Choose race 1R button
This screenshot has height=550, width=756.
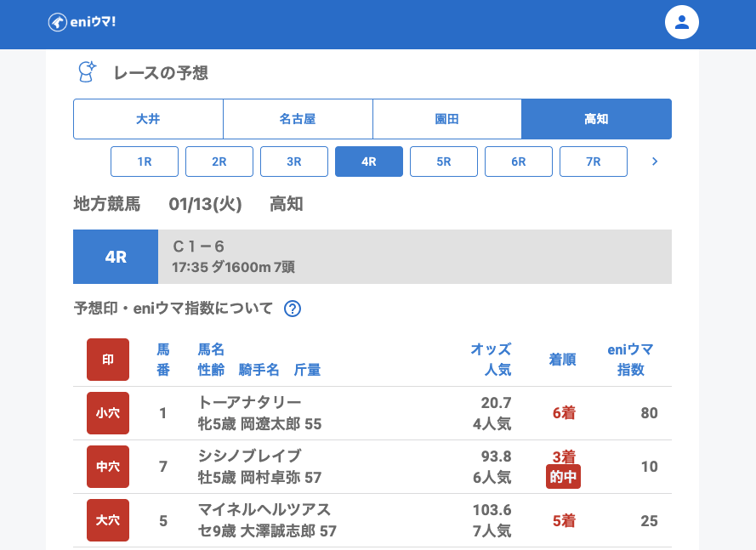click(x=145, y=162)
